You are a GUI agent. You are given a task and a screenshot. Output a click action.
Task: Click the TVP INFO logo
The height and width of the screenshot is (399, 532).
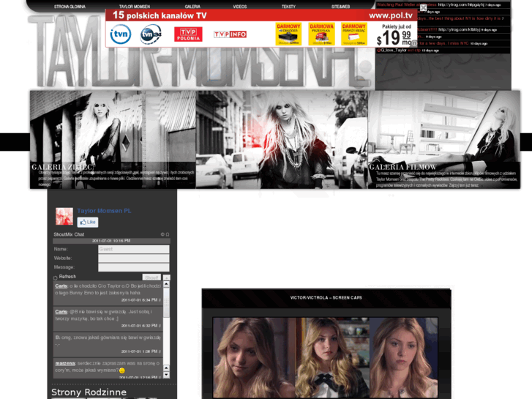(230, 34)
